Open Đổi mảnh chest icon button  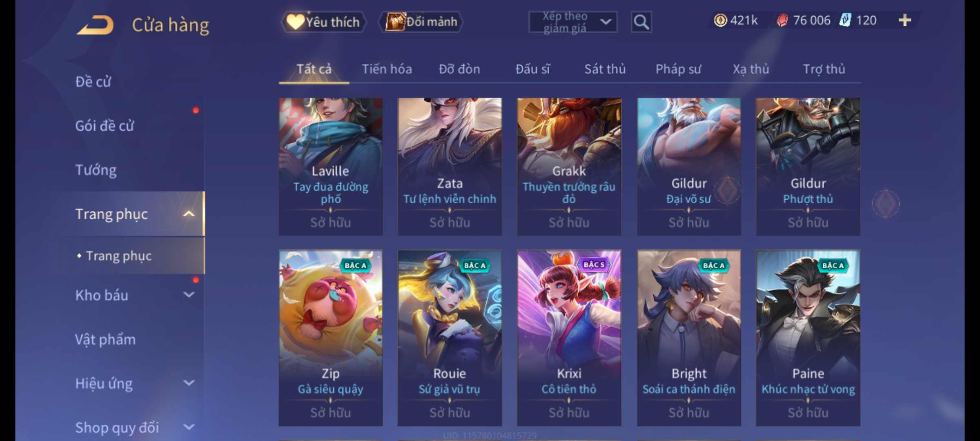(421, 22)
